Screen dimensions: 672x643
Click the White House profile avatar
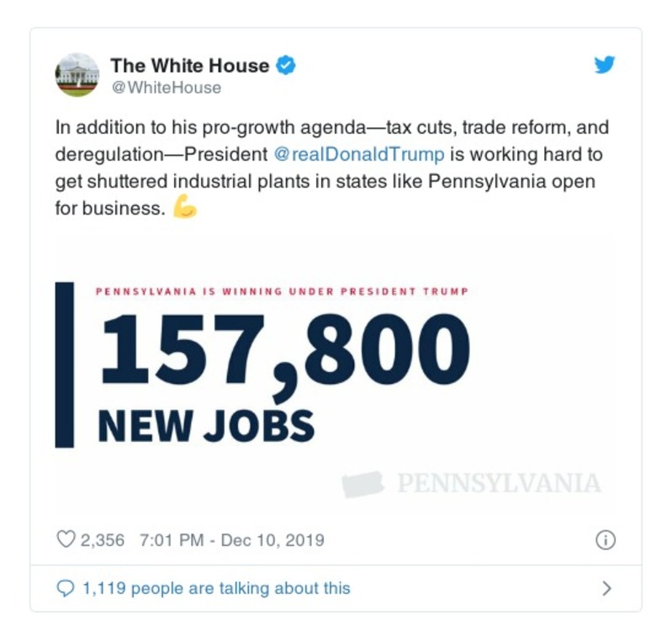click(77, 75)
